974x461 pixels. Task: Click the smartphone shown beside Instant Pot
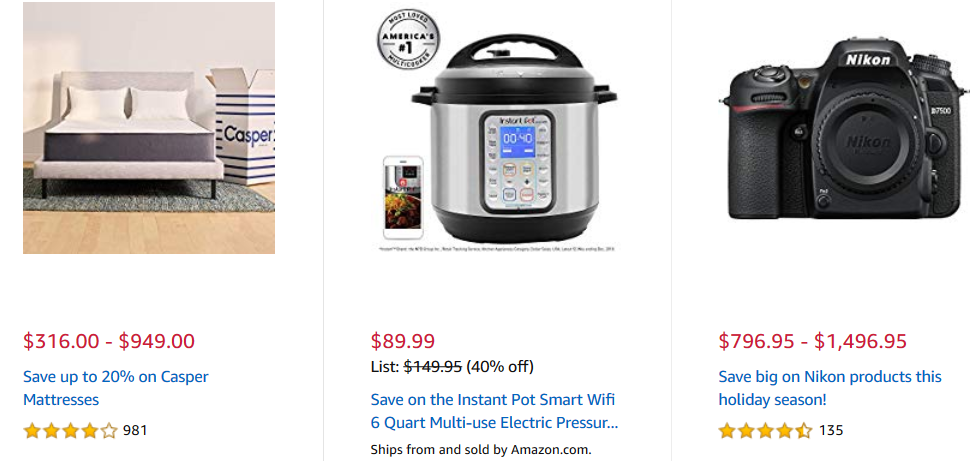[403, 198]
